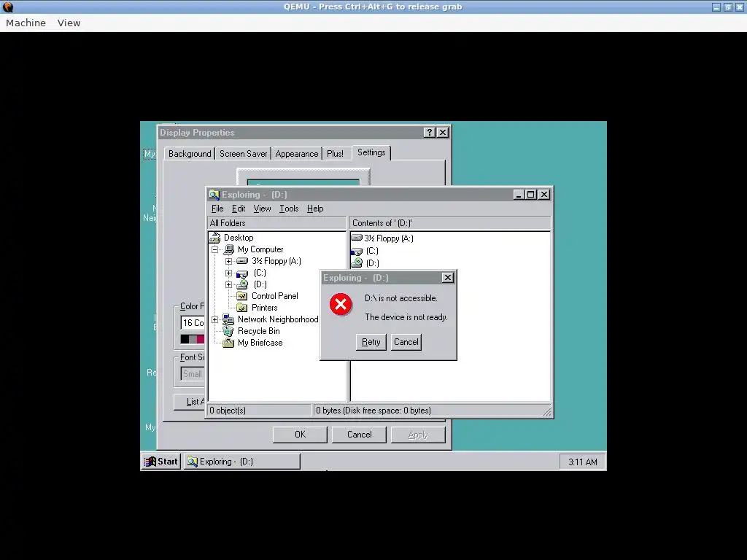Open the QEMU Machine menu
The width and height of the screenshot is (747, 560).
click(x=26, y=23)
